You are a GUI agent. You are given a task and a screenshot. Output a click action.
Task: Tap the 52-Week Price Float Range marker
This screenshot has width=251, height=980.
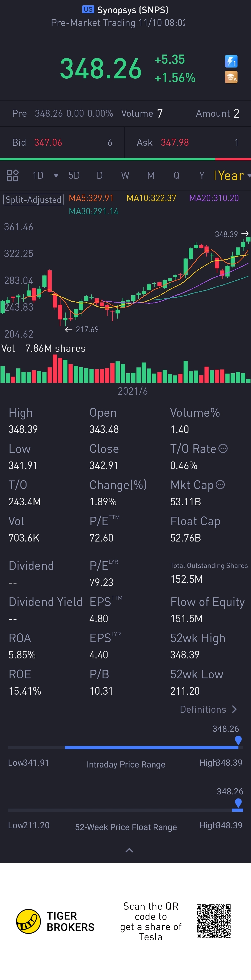[238, 803]
